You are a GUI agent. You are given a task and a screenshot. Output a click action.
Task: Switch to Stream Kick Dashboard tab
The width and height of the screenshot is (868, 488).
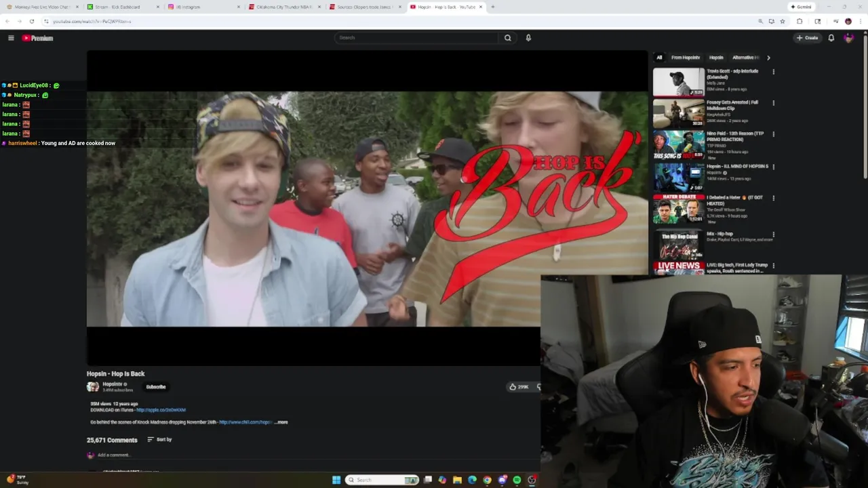pyautogui.click(x=122, y=7)
